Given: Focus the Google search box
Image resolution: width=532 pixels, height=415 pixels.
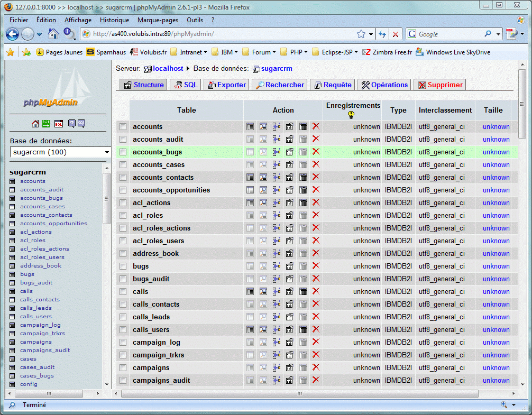Looking at the screenshot, I should 450,34.
